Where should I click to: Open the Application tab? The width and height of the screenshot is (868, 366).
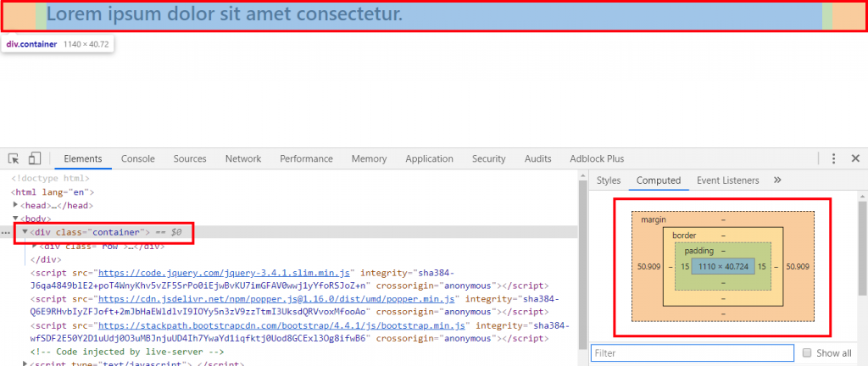tap(429, 158)
